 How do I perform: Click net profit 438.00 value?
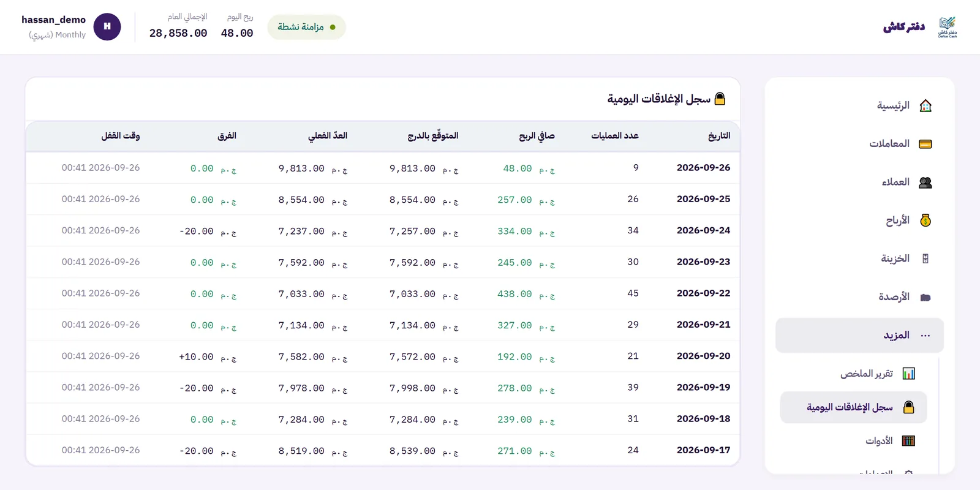[526, 294]
